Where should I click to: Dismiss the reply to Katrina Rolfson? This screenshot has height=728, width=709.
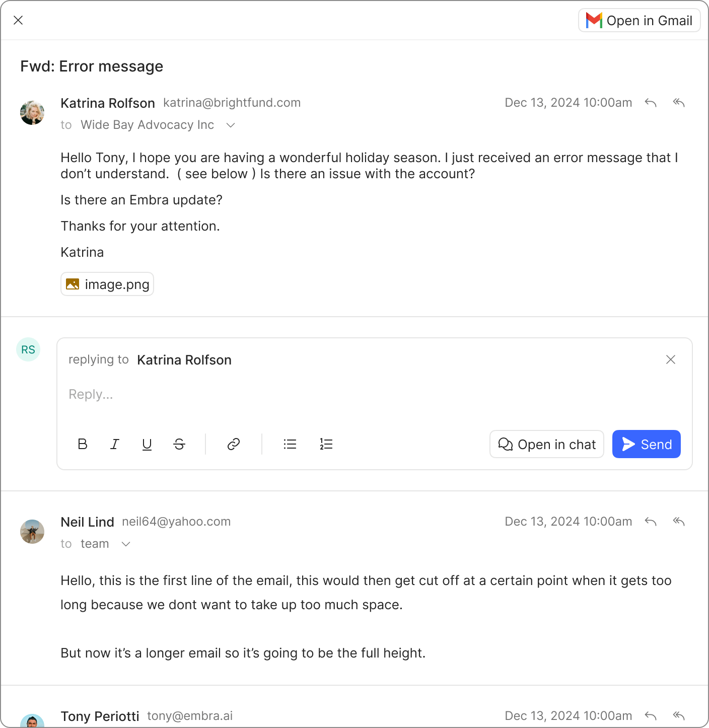[671, 359]
